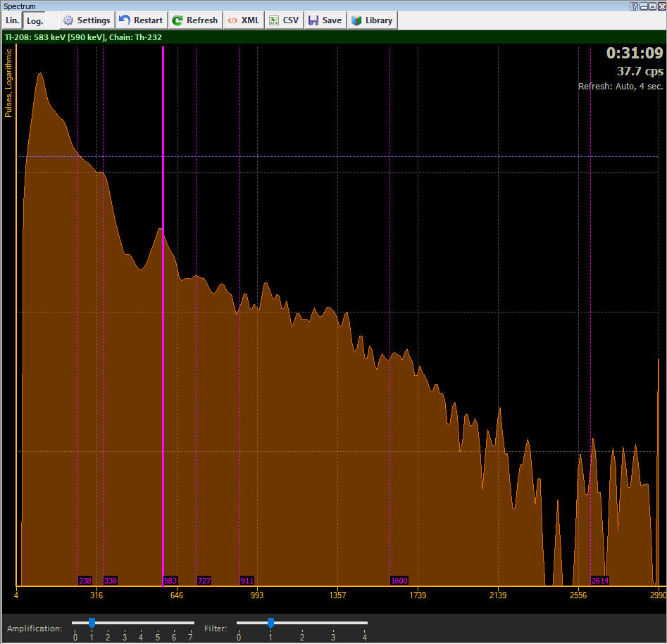Viewport: 667px width, 644px height.
Task: Select the 238 keV marker label
Action: click(x=85, y=581)
